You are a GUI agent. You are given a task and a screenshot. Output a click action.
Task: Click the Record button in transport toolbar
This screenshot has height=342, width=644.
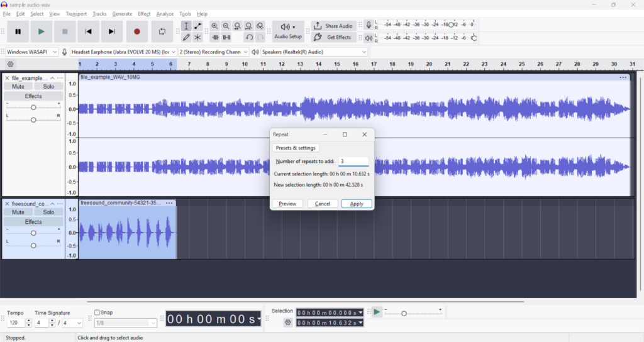tap(136, 31)
